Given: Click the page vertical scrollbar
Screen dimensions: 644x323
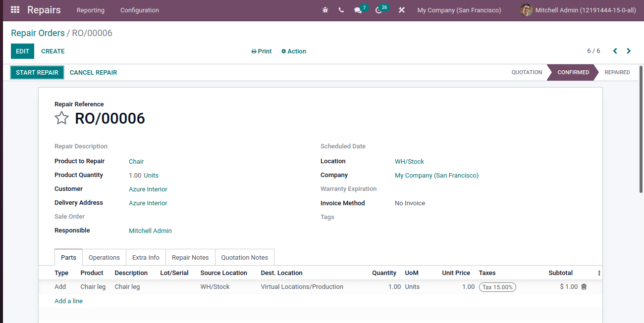Looking at the screenshot, I should coord(641,129).
